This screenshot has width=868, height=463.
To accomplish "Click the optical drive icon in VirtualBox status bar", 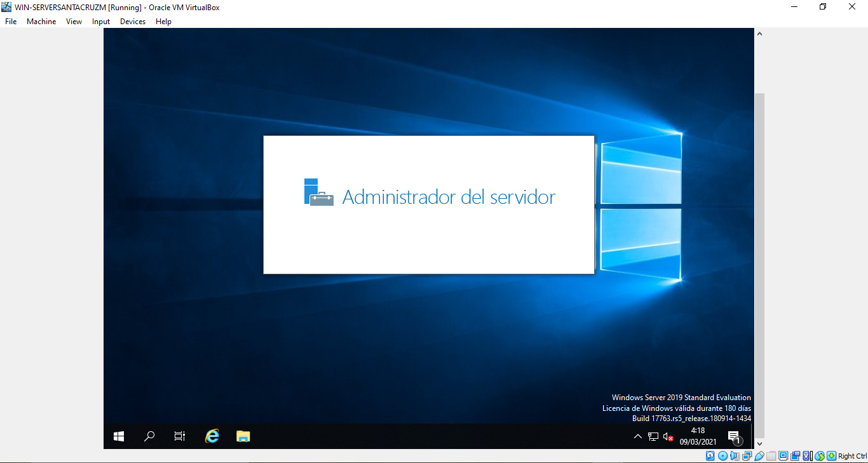I will coord(722,455).
